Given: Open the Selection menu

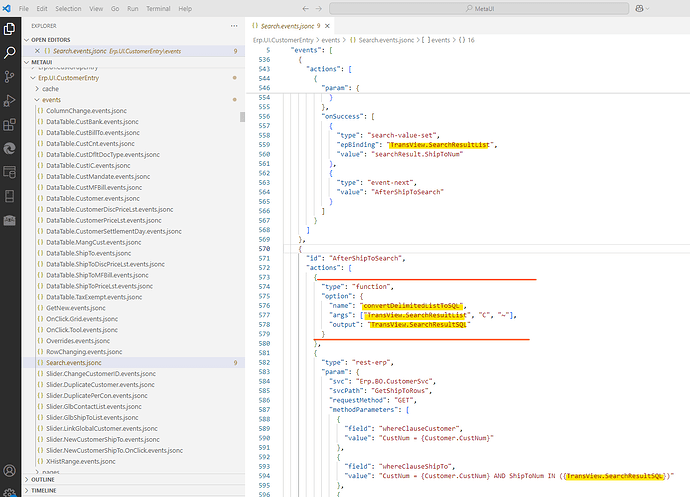Looking at the screenshot, I should pos(68,8).
